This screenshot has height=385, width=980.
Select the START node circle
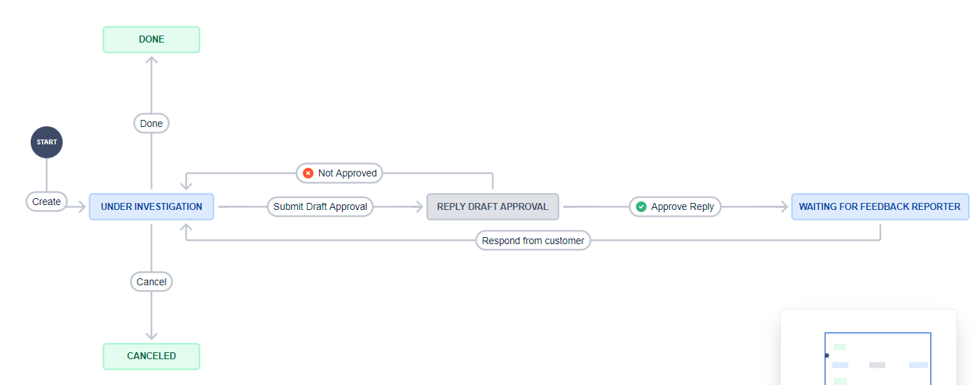[47, 142]
